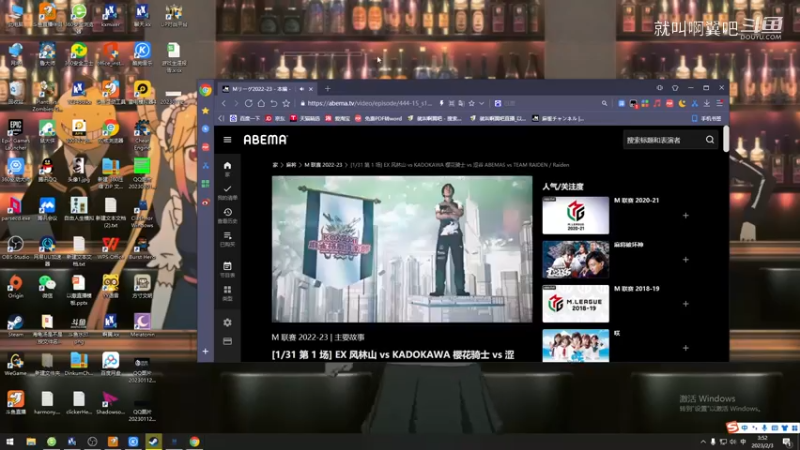Open Steam from the taskbar

pos(153,441)
